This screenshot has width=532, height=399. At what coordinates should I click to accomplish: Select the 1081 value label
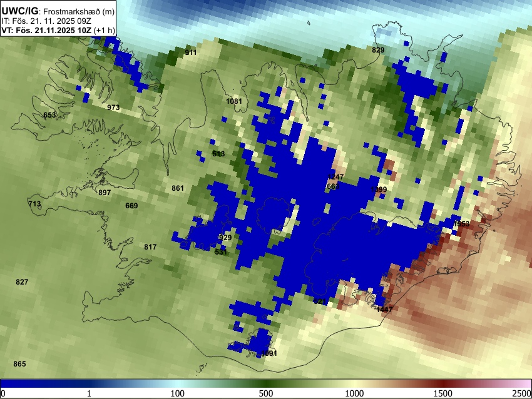click(x=234, y=101)
